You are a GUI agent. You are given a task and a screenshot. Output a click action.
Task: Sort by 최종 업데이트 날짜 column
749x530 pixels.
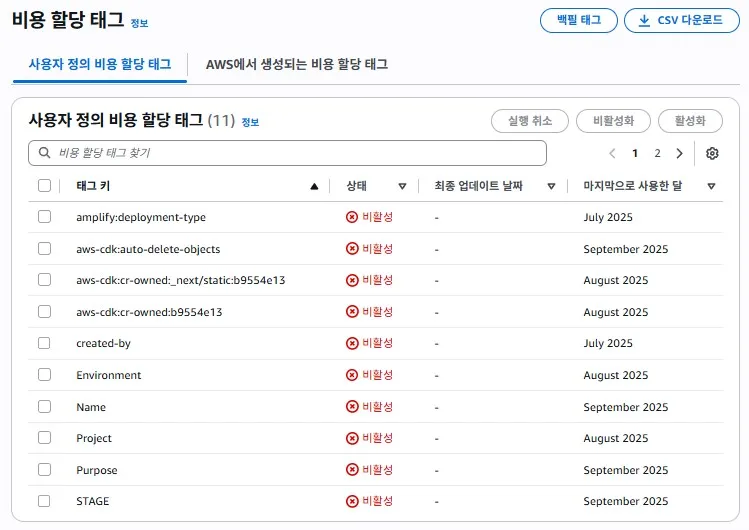pos(551,186)
